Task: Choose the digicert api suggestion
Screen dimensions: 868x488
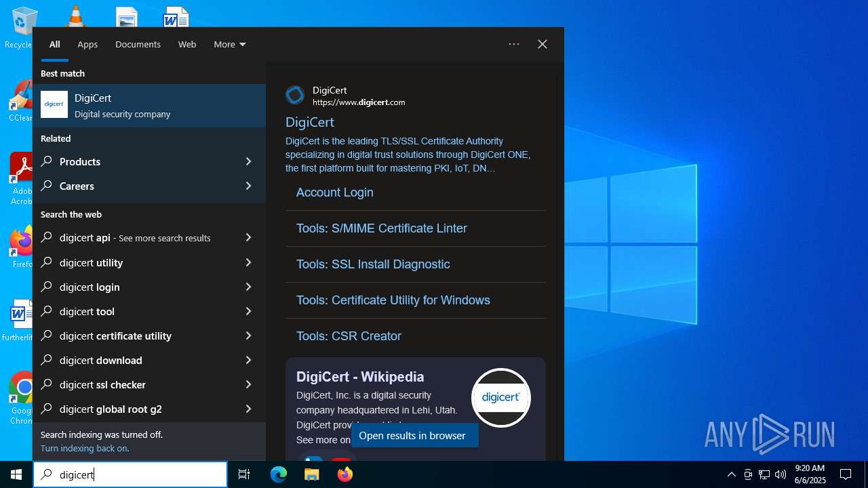Action: pyautogui.click(x=149, y=237)
